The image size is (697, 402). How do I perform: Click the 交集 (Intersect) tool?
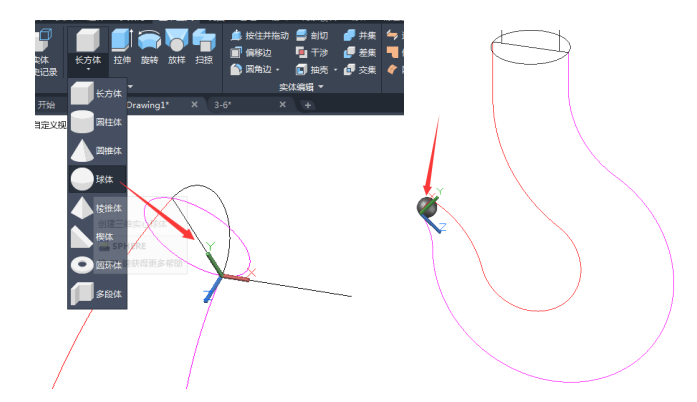point(360,69)
